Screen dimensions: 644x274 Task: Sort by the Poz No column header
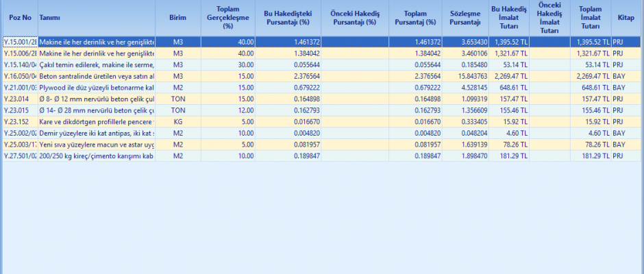click(18, 16)
